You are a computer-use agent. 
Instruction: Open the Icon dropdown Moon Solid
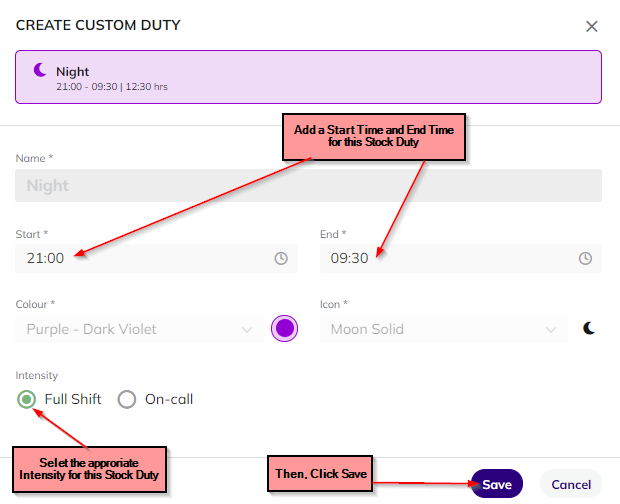tap(444, 329)
